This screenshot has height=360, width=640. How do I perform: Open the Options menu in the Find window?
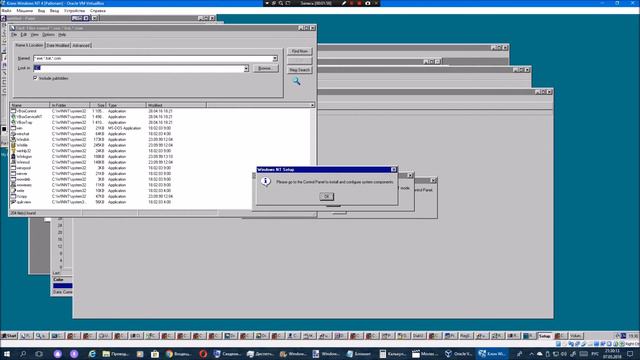point(48,35)
